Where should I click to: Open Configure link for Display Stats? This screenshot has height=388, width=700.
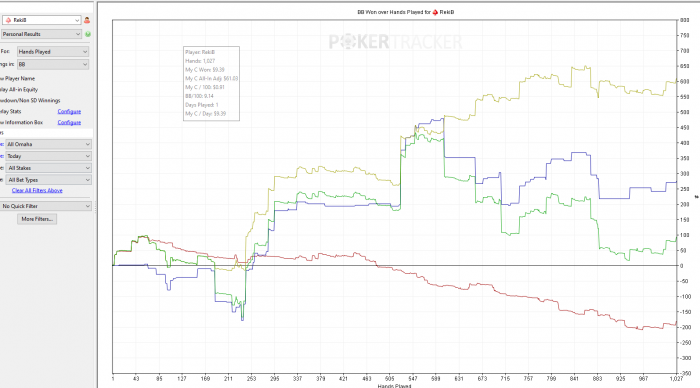69,112
